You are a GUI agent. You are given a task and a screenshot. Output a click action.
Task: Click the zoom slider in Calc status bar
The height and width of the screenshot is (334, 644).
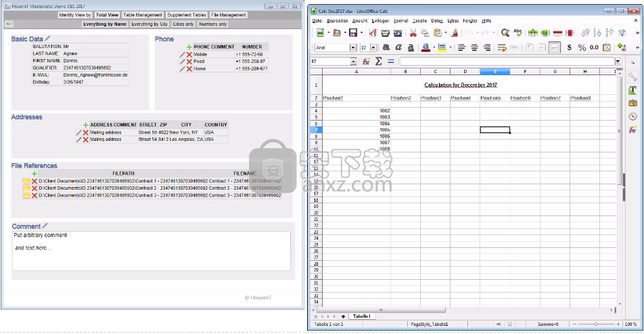pos(596,324)
